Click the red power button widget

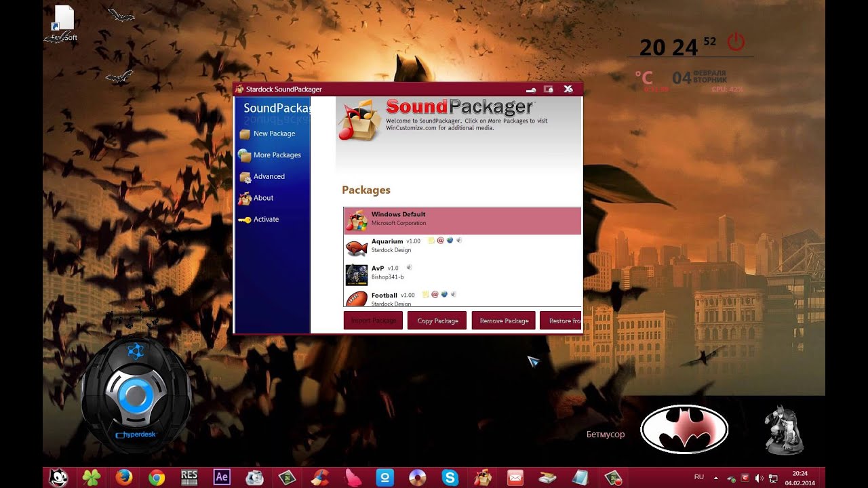(x=736, y=42)
